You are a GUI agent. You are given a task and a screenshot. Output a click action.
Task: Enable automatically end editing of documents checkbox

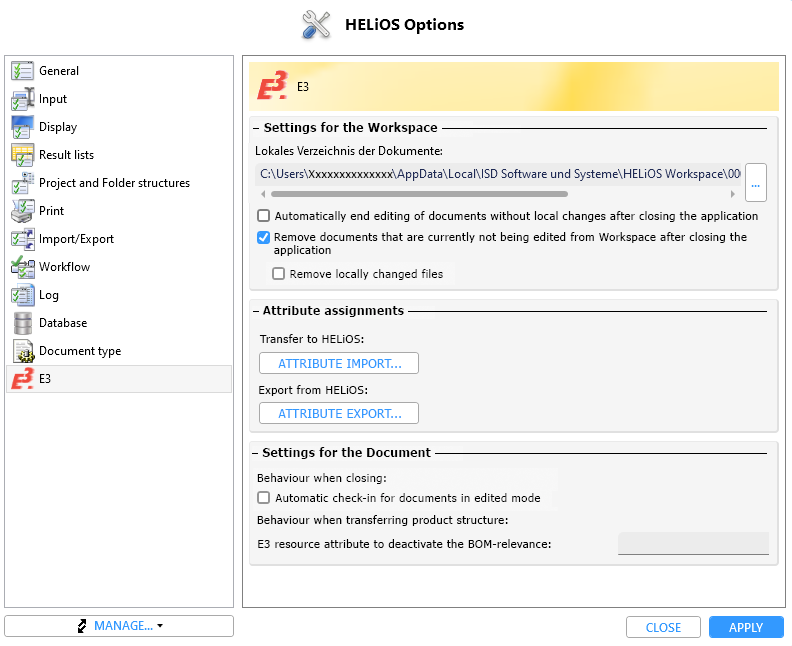(264, 216)
